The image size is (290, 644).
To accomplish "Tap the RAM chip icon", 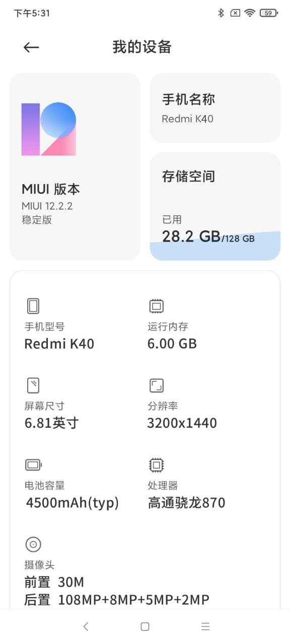I will click(157, 306).
